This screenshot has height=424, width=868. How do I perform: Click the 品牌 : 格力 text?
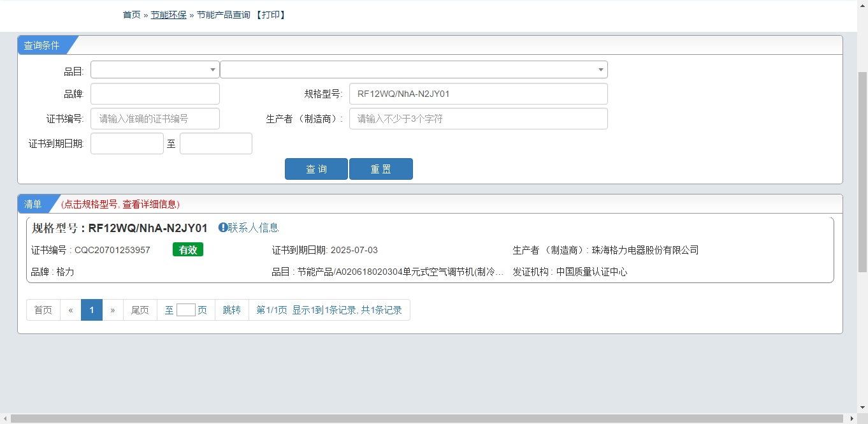click(53, 272)
